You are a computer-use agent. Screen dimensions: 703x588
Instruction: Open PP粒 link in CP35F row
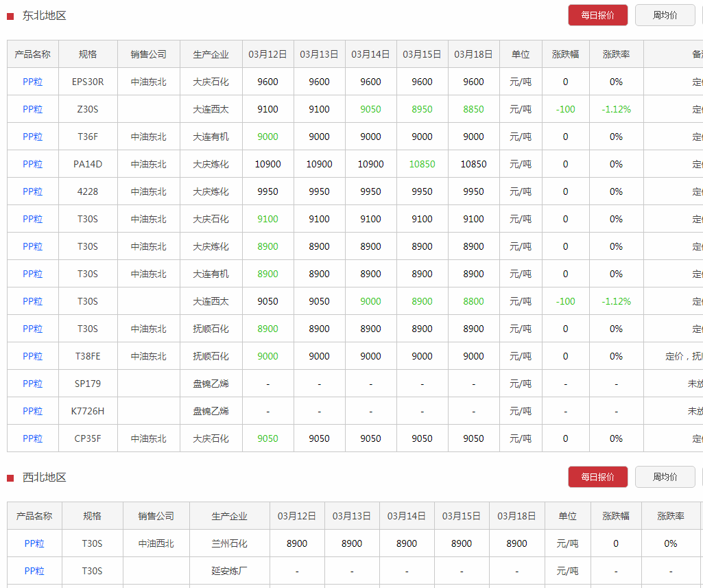tap(33, 438)
